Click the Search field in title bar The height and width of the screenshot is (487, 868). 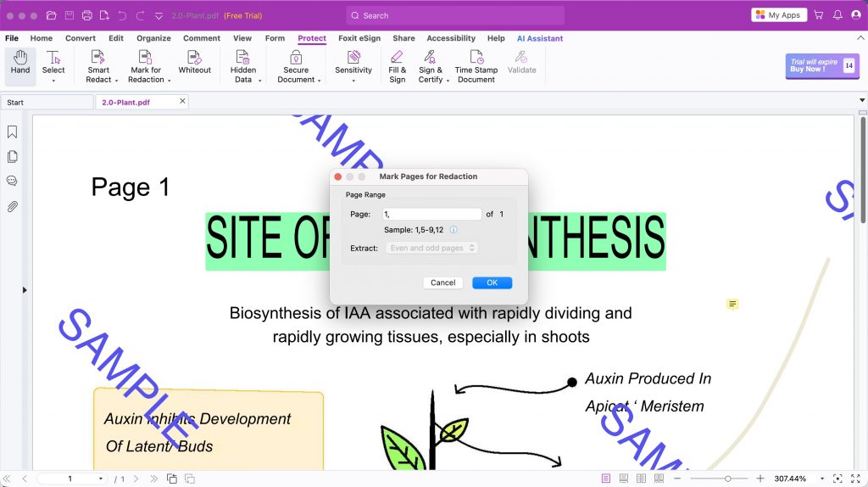click(455, 15)
